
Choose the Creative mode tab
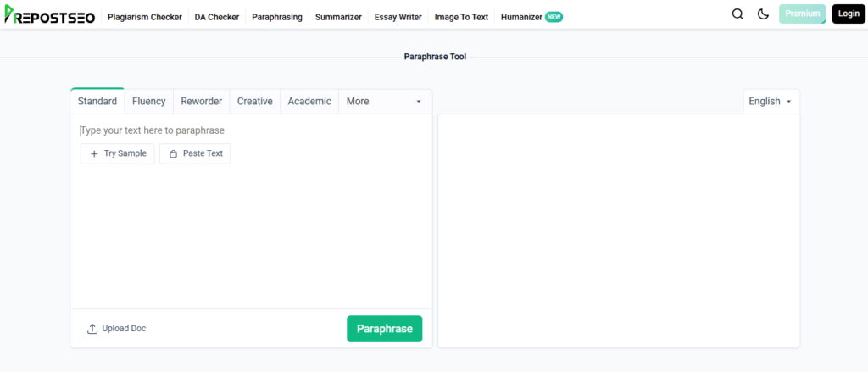[x=255, y=102]
